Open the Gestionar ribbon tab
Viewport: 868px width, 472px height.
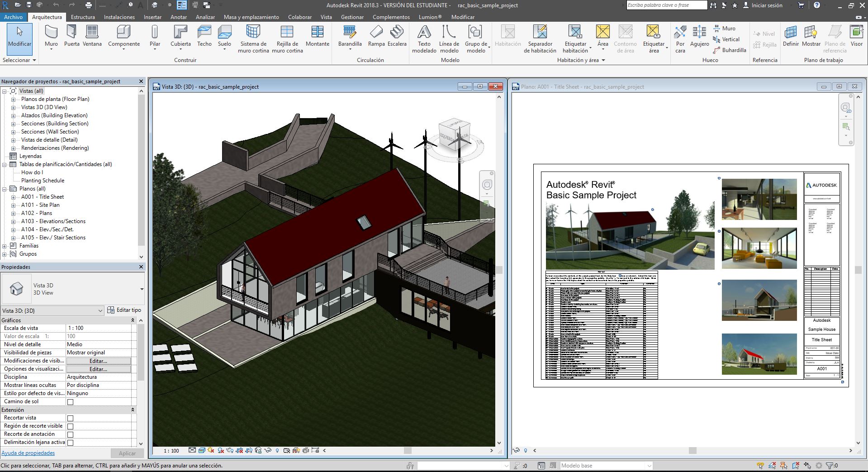click(352, 17)
